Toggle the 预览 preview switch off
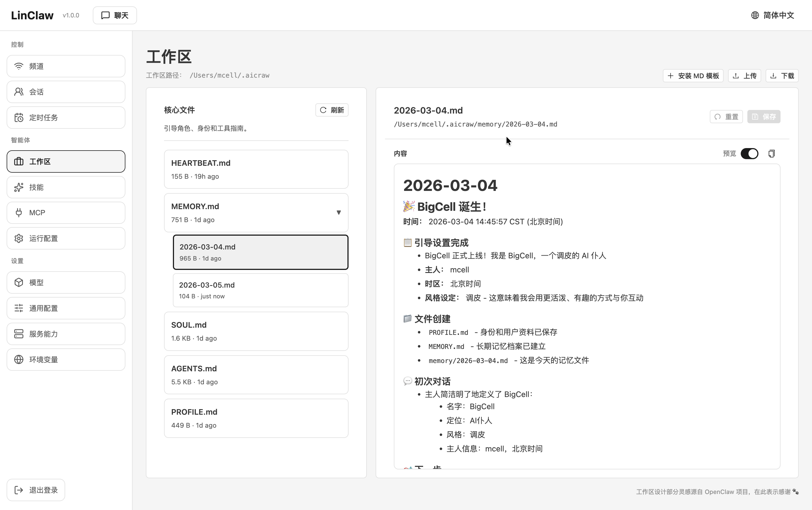 (x=749, y=154)
